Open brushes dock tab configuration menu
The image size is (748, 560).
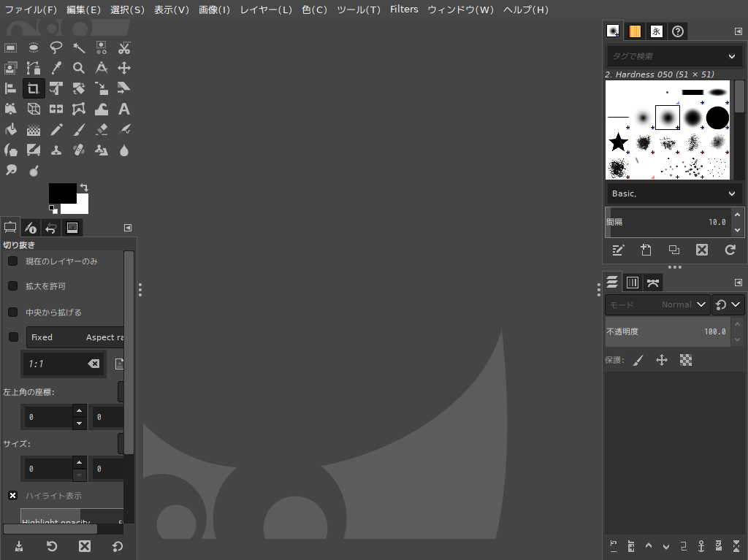pyautogui.click(x=738, y=31)
